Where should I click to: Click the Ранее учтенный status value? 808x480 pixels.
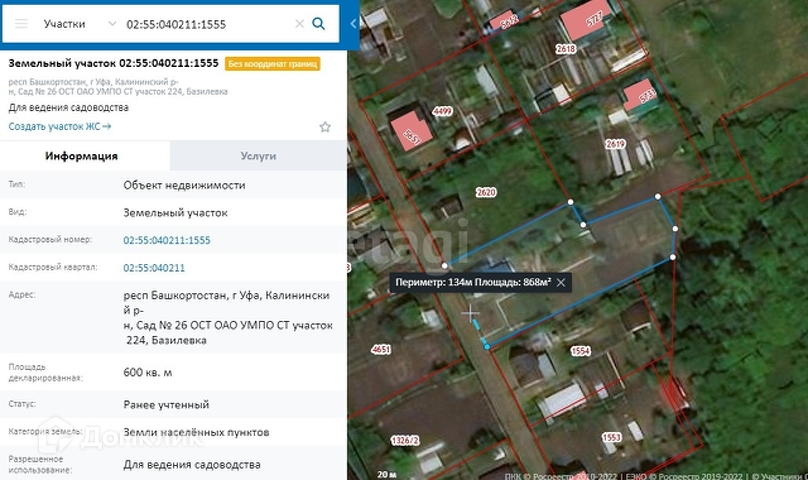[166, 405]
